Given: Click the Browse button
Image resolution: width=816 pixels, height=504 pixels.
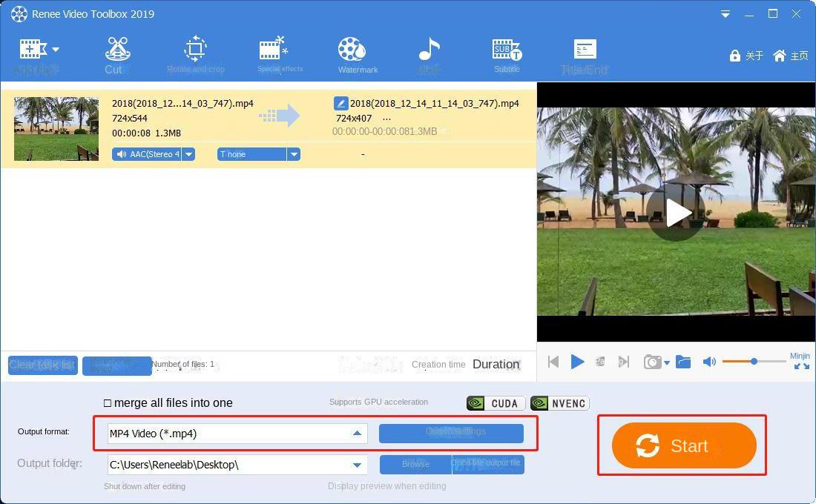Looking at the screenshot, I should pos(416,464).
